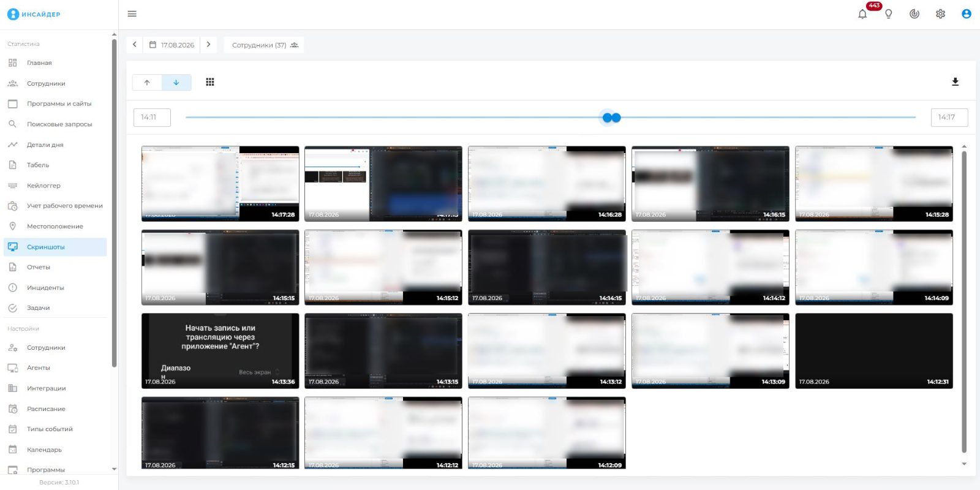Open the user profile icon
The height and width of the screenshot is (490, 980).
[967, 14]
